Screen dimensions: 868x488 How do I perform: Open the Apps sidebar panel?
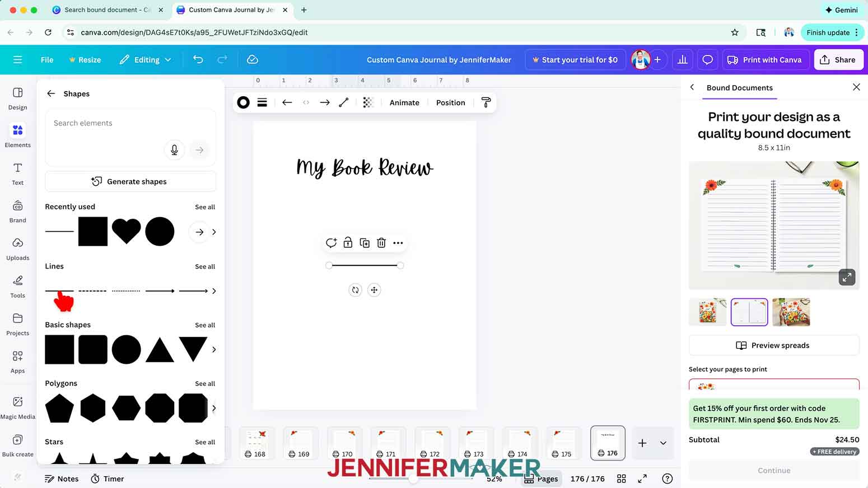pyautogui.click(x=17, y=362)
